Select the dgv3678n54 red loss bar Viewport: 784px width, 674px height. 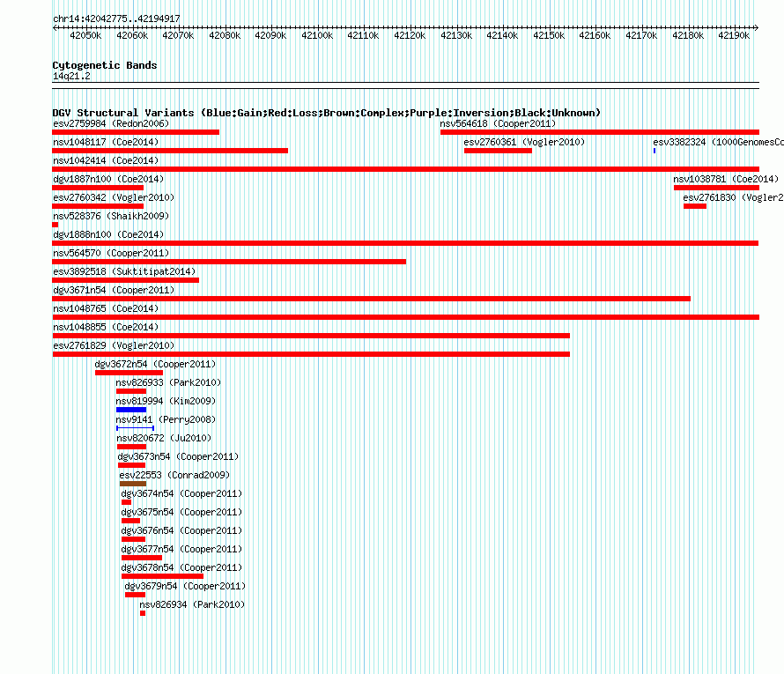pyautogui.click(x=162, y=576)
